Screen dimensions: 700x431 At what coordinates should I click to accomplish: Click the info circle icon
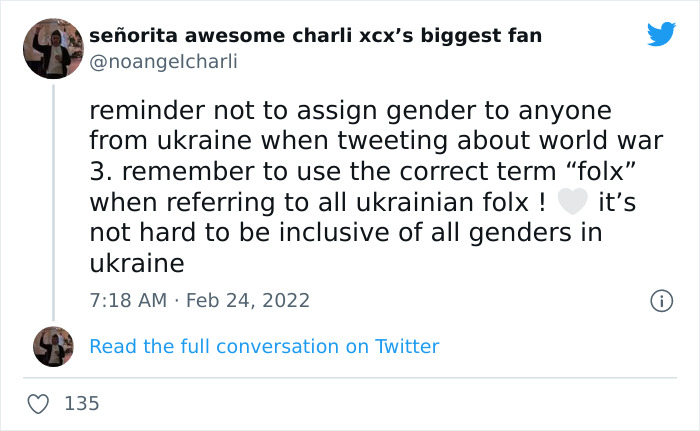tap(660, 300)
